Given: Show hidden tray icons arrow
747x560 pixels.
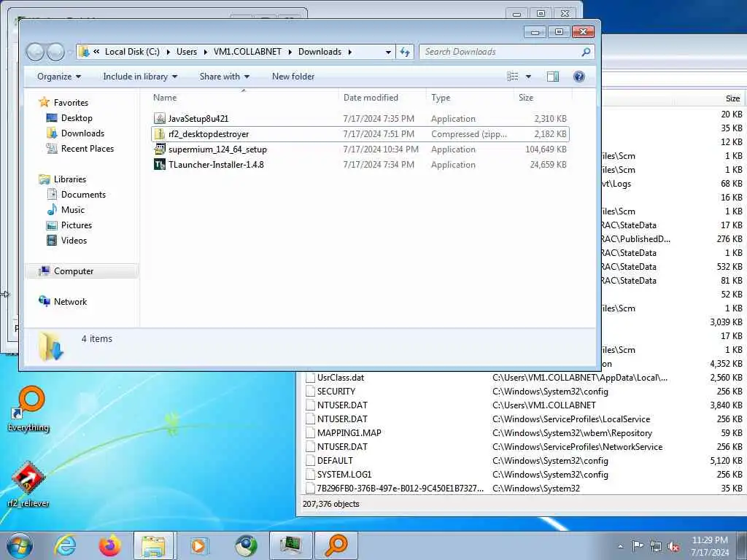Looking at the screenshot, I should click(620, 546).
